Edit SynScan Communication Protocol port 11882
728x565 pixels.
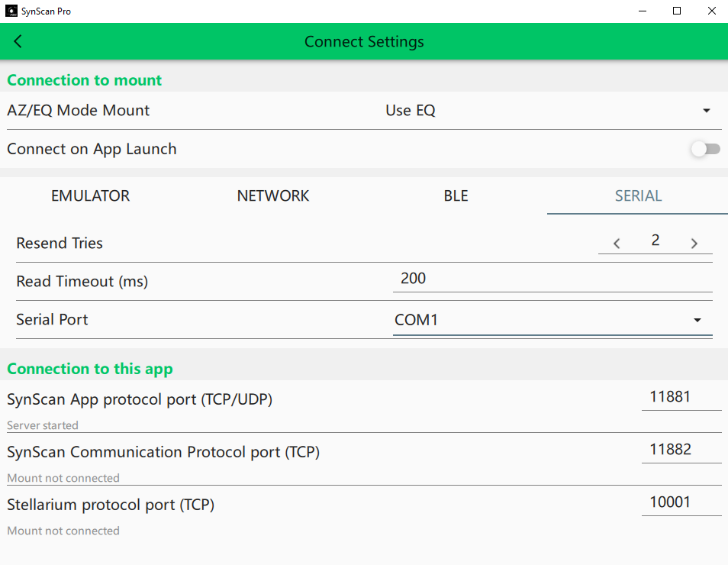pyautogui.click(x=681, y=450)
